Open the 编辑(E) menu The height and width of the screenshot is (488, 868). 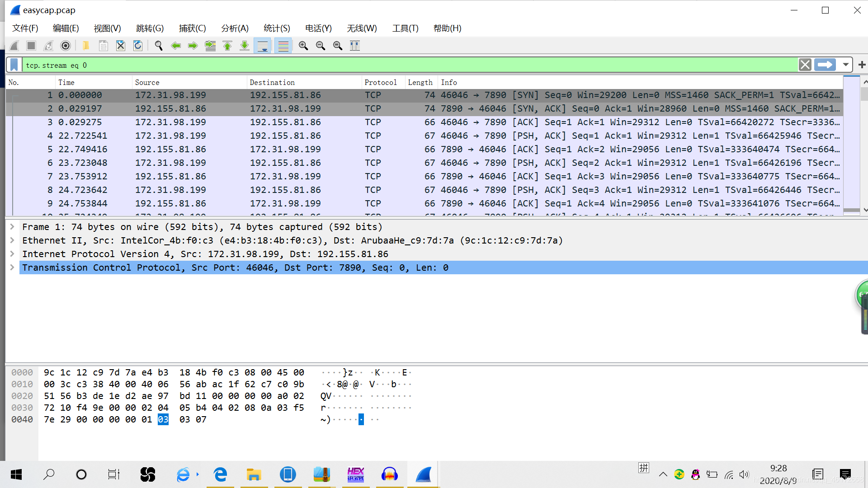[66, 28]
